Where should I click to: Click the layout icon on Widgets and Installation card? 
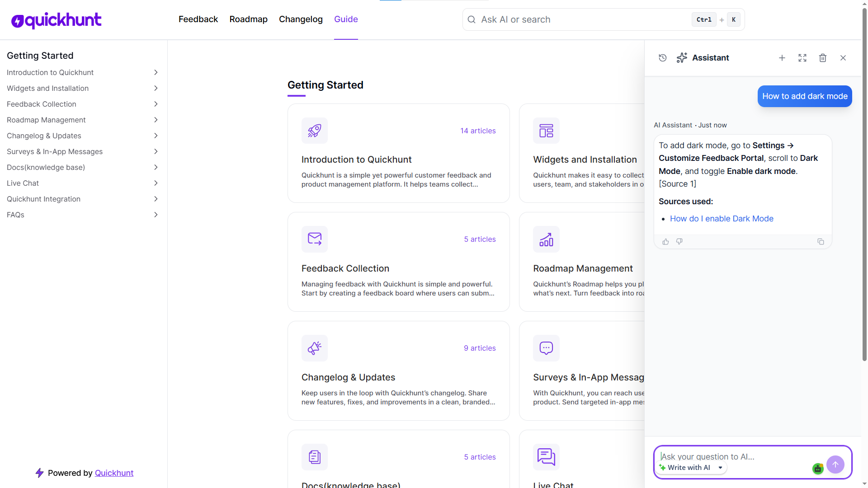546,131
